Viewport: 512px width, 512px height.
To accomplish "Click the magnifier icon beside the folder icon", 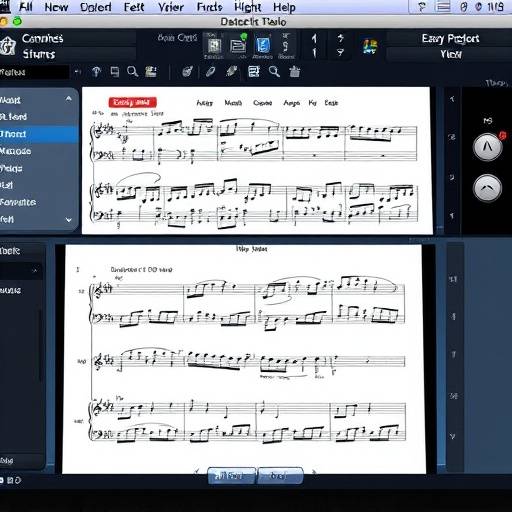I will 132,72.
